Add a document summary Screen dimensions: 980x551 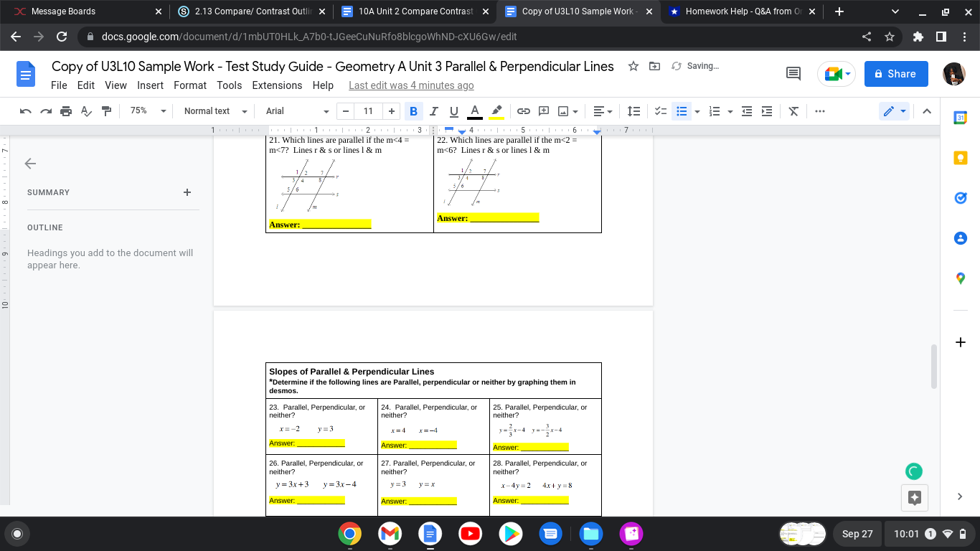(x=187, y=192)
